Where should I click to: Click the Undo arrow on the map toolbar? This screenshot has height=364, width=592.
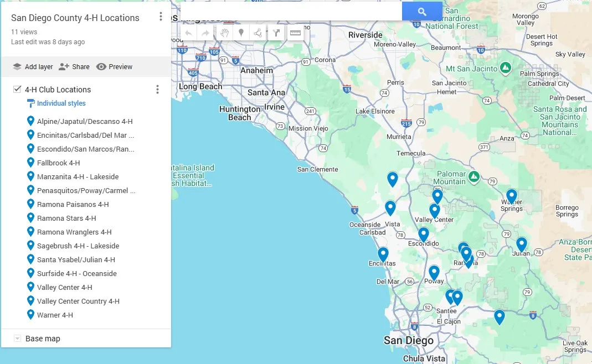click(x=189, y=32)
